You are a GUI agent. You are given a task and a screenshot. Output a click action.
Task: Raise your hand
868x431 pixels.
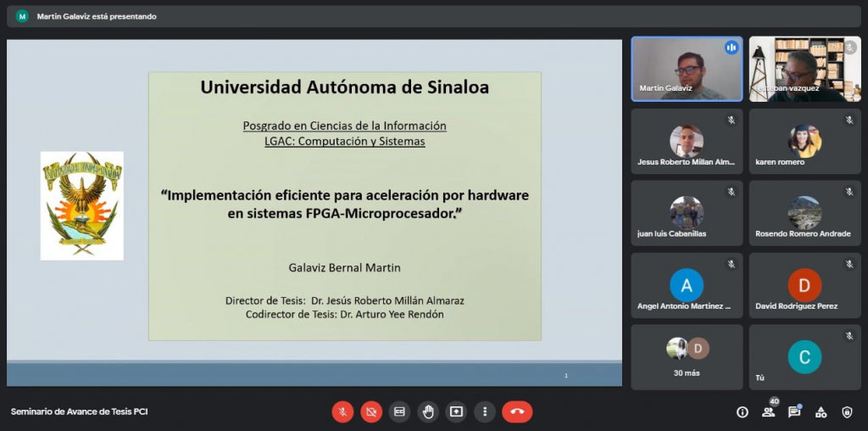pos(428,411)
